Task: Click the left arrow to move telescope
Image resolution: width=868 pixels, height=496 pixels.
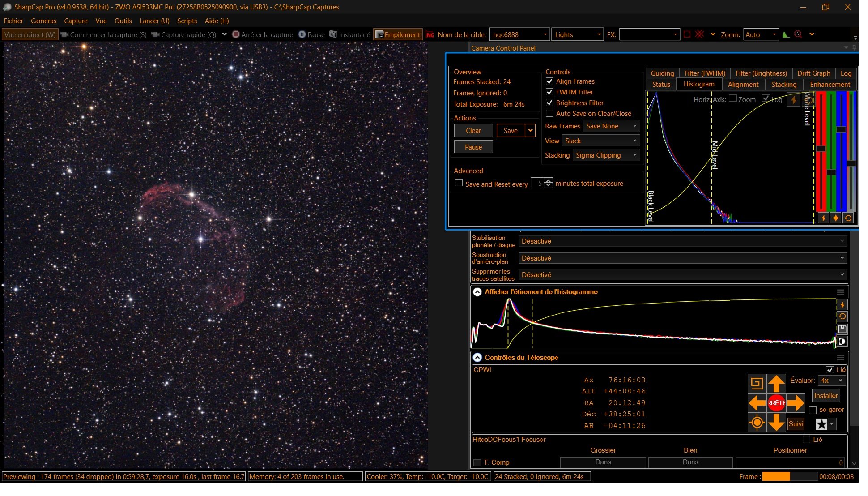Action: click(x=757, y=403)
